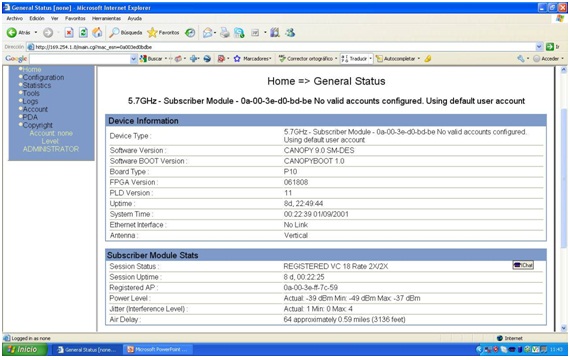Click the green Atrás back button
This screenshot has width=570, height=360.
click(19, 33)
